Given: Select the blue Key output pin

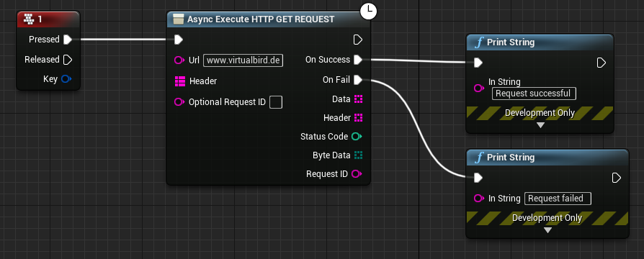Looking at the screenshot, I should click(66, 79).
